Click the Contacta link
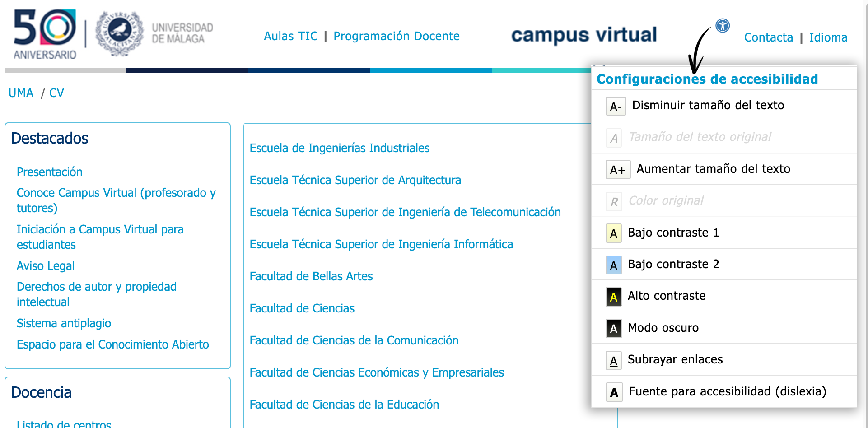868x428 pixels. 768,37
